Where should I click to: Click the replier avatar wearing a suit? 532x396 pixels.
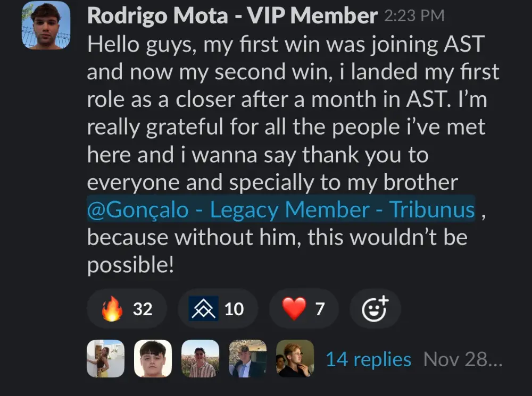click(x=247, y=359)
